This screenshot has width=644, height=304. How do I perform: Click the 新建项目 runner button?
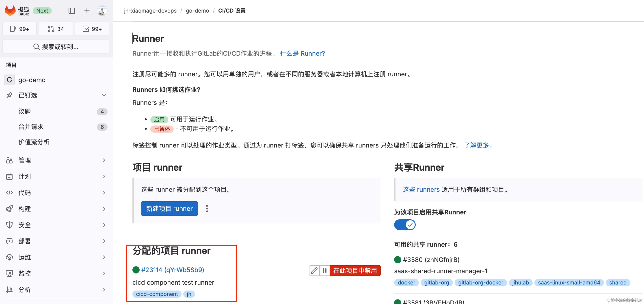tap(169, 208)
